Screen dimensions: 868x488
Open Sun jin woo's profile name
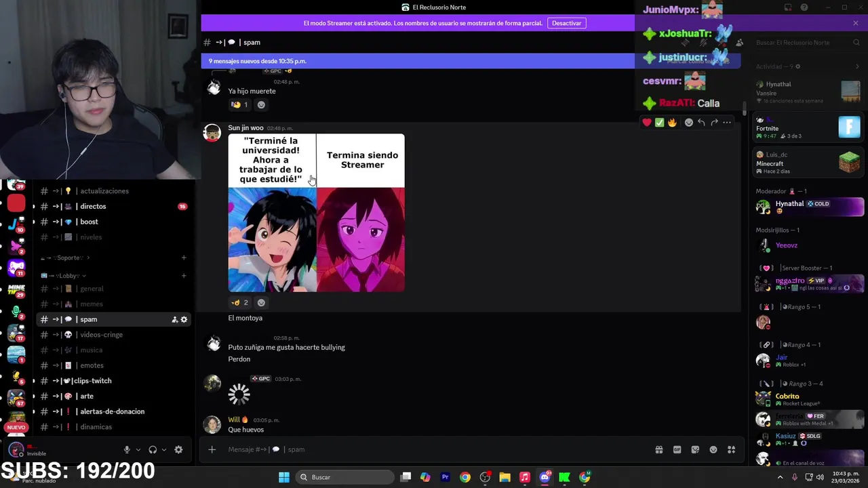click(x=245, y=128)
